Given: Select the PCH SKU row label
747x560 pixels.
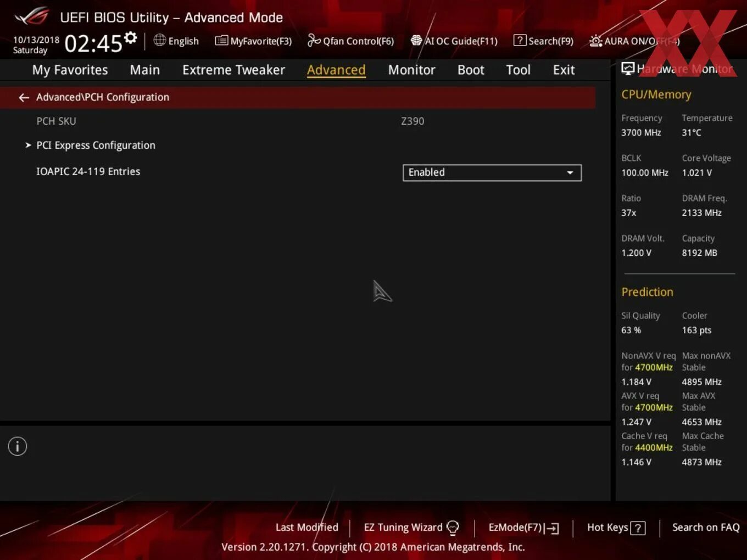Looking at the screenshot, I should (56, 121).
